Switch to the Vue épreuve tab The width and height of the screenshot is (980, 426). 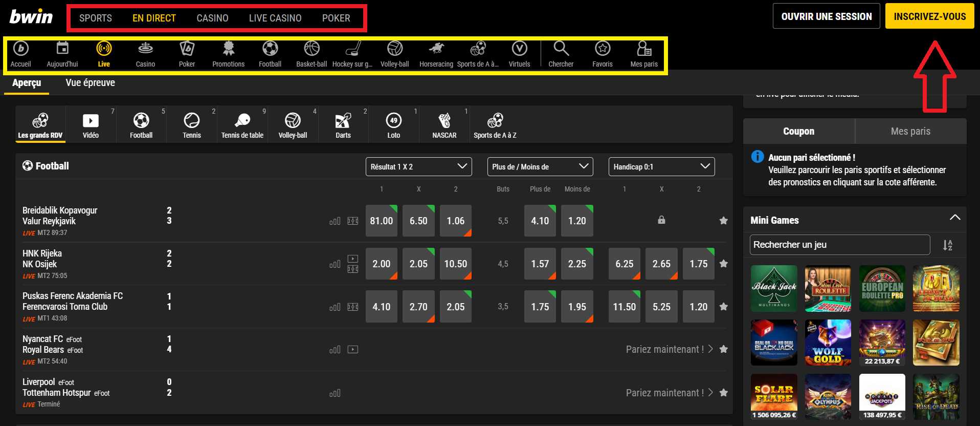pyautogui.click(x=91, y=83)
